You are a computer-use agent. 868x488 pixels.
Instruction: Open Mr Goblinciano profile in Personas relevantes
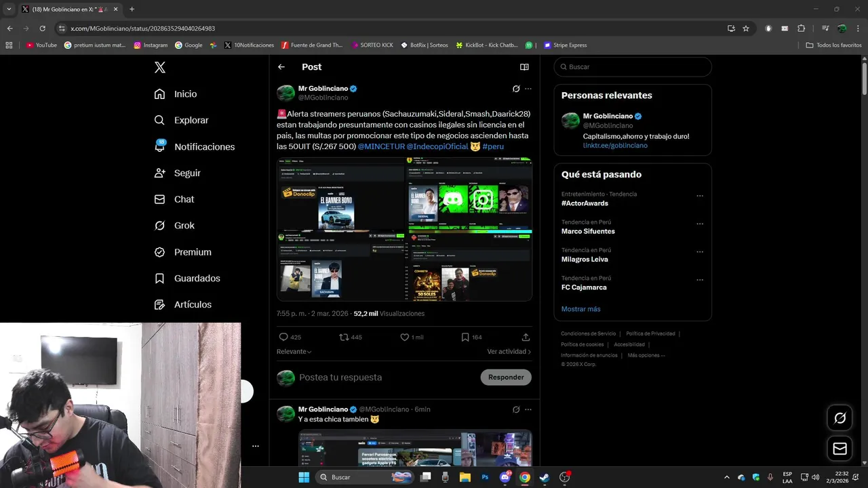608,116
